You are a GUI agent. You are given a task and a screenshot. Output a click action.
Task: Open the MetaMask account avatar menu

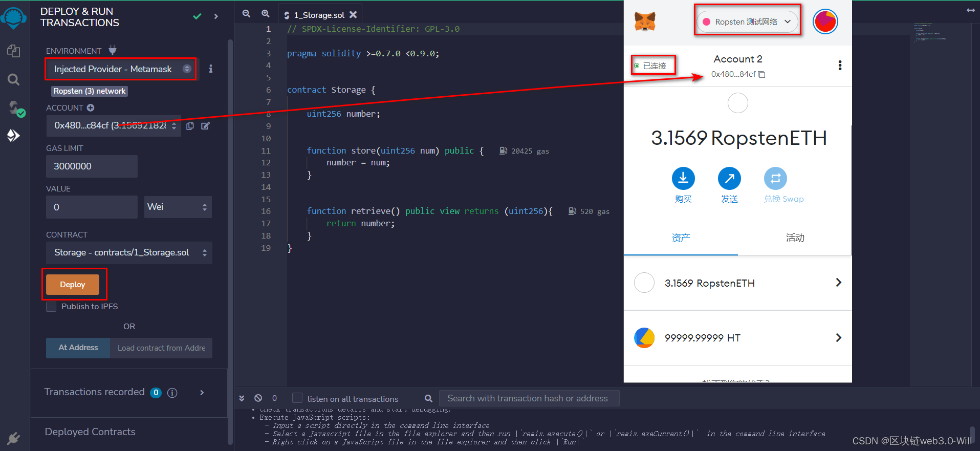pyautogui.click(x=825, y=22)
